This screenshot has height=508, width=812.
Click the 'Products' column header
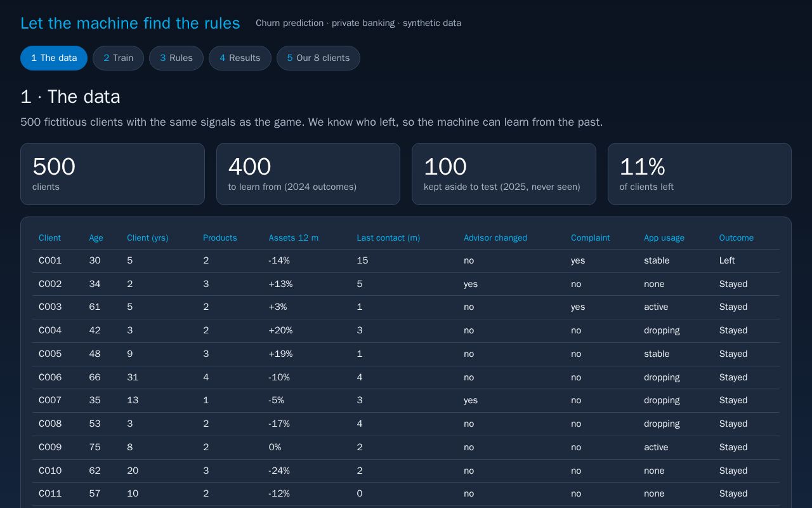219,237
